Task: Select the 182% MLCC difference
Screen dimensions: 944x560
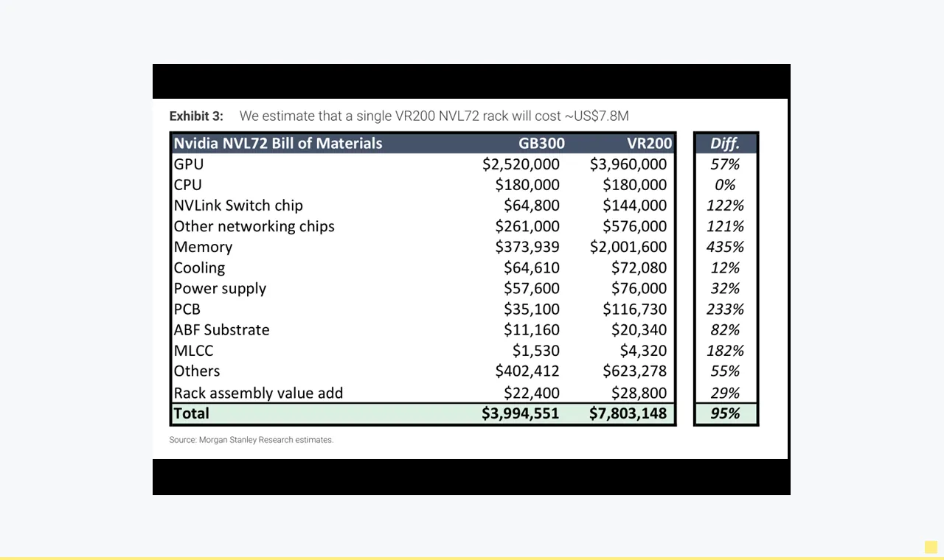Action: point(725,350)
